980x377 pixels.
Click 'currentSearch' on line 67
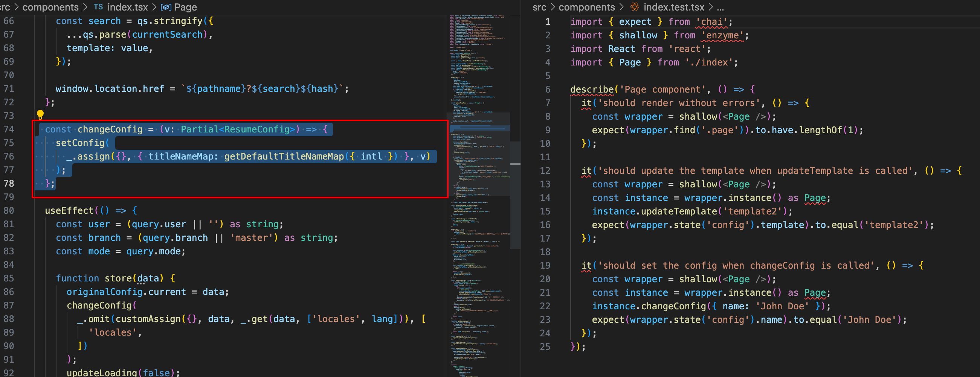[x=167, y=35]
